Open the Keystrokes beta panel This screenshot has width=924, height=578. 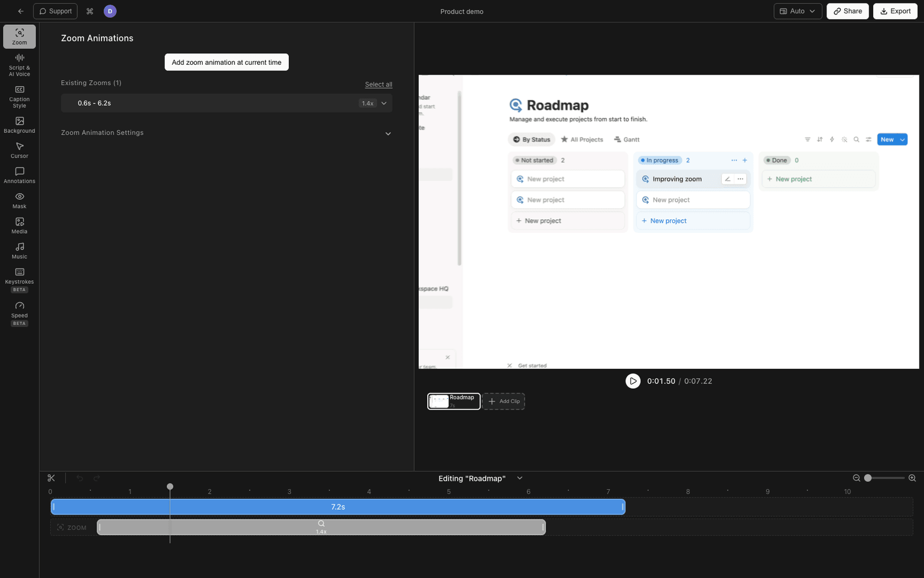pyautogui.click(x=20, y=280)
